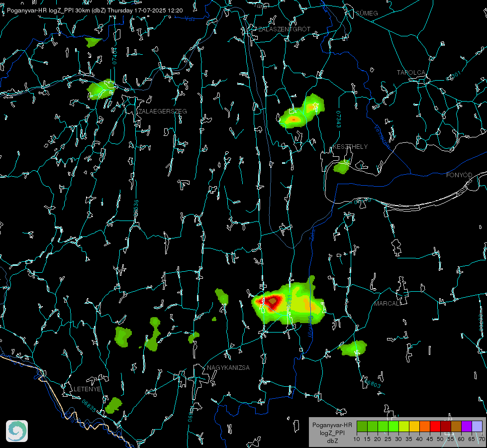The height and width of the screenshot is (448, 487).
Task: Select the 60-65 dBZ purple swatch
Action: point(467,426)
